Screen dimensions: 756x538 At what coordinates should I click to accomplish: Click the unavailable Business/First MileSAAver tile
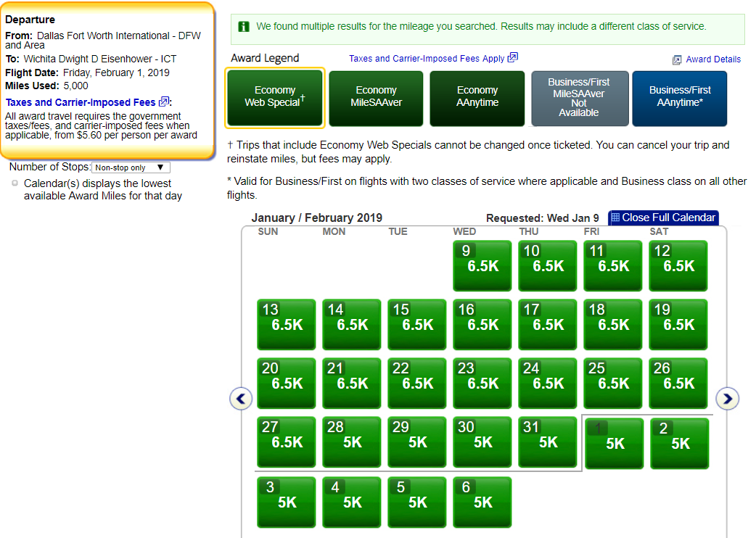pyautogui.click(x=578, y=98)
